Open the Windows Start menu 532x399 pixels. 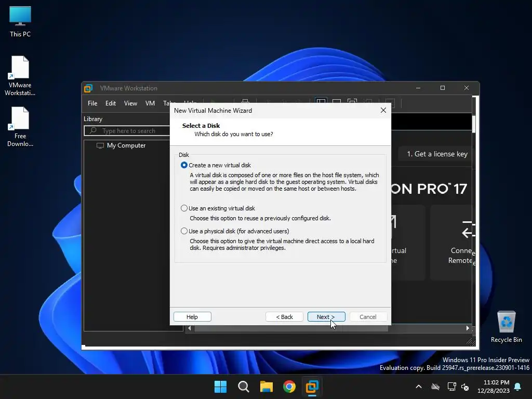(220, 387)
